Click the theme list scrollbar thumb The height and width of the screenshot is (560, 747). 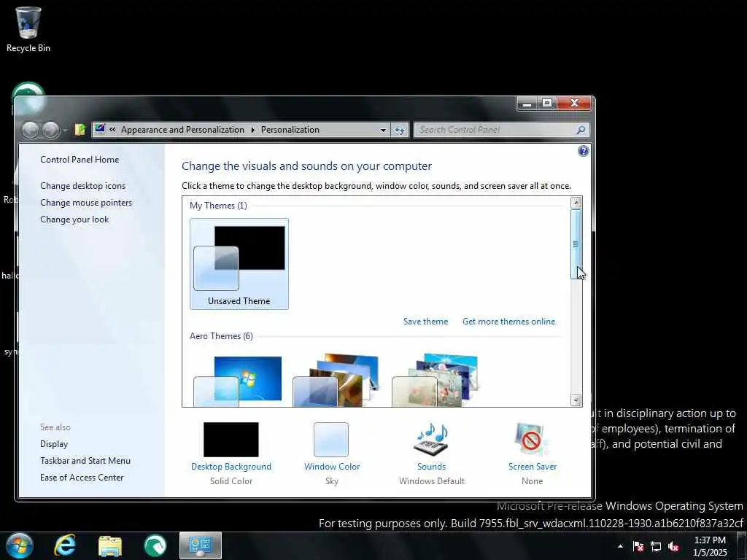tap(576, 244)
